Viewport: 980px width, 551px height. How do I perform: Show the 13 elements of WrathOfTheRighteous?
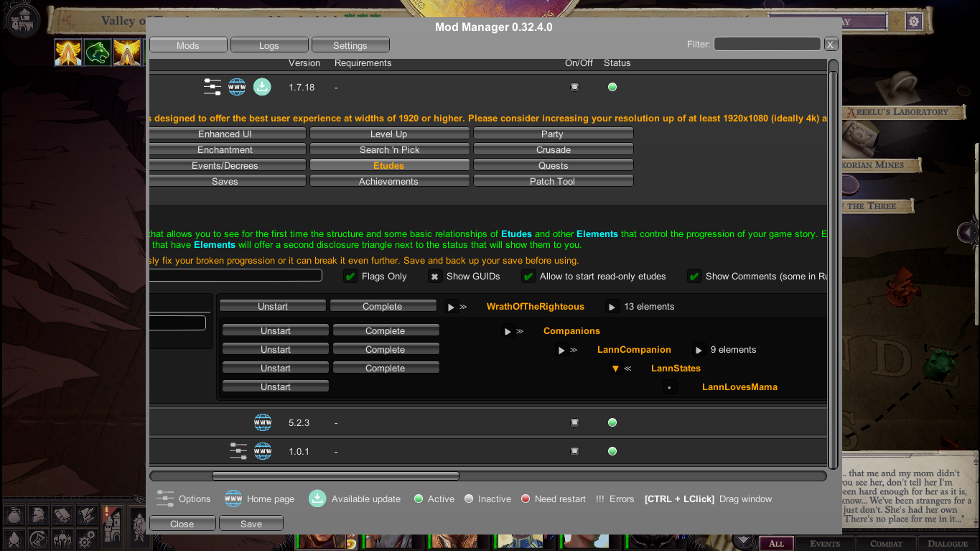pos(612,307)
